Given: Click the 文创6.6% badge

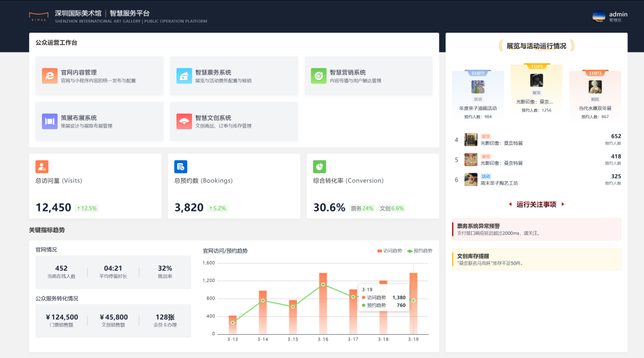Looking at the screenshot, I should pos(392,208).
